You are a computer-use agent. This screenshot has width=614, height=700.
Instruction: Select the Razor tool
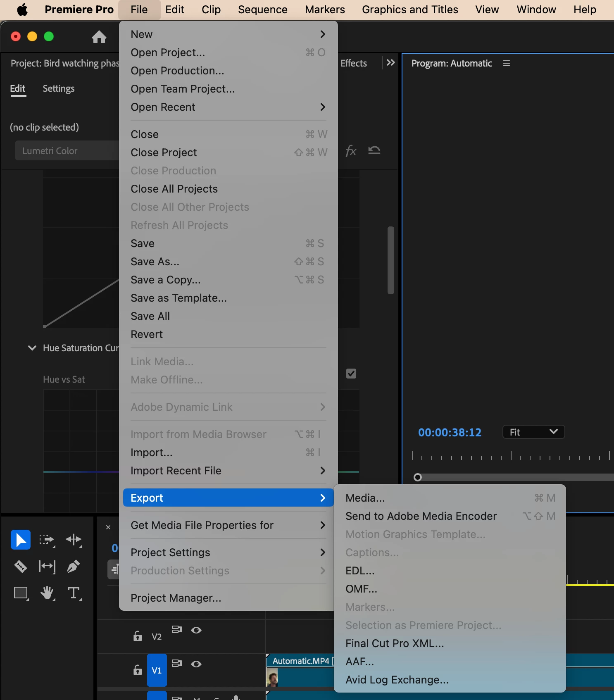pyautogui.click(x=21, y=566)
